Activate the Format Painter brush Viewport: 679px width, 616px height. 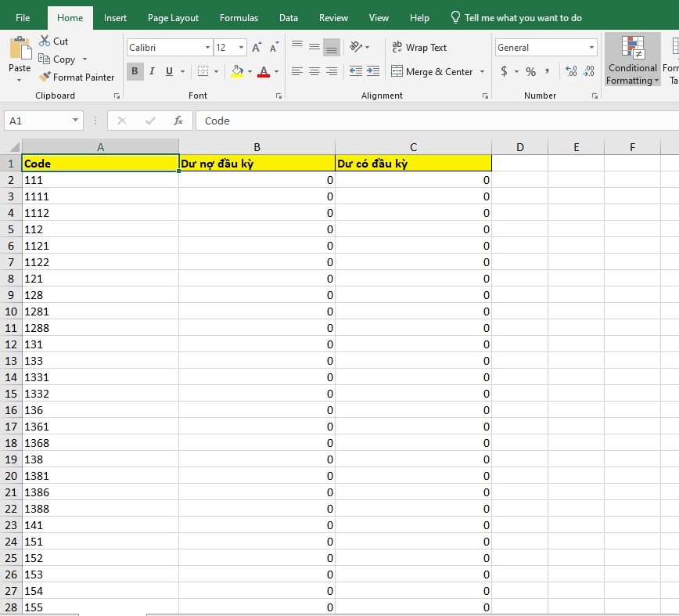(77, 77)
